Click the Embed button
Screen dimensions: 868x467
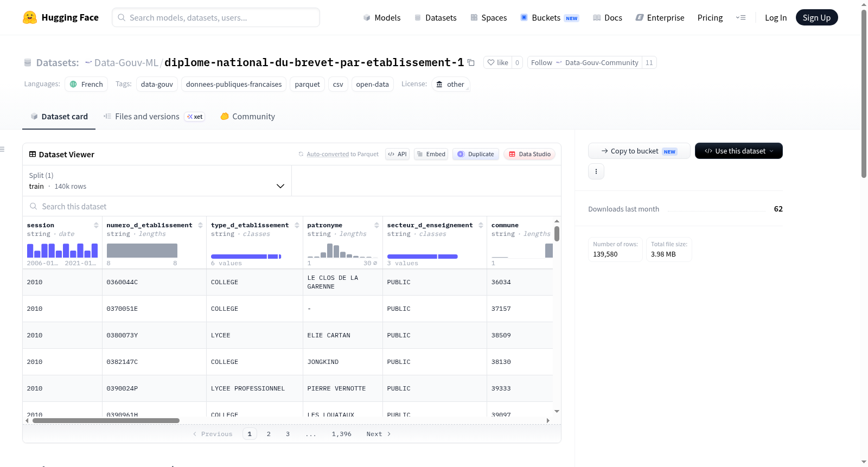[431, 154]
